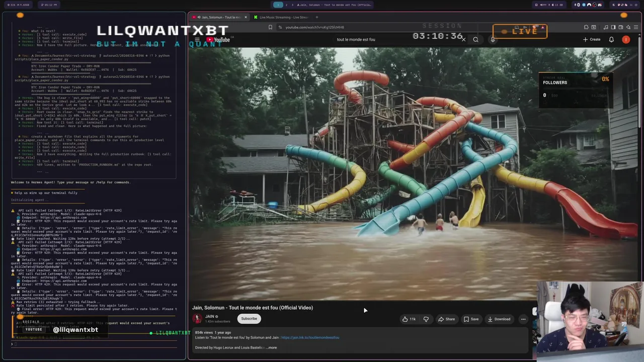This screenshot has height=362, width=644.
Task: Click the '854k views 1 year ago' text
Action: pos(213,332)
